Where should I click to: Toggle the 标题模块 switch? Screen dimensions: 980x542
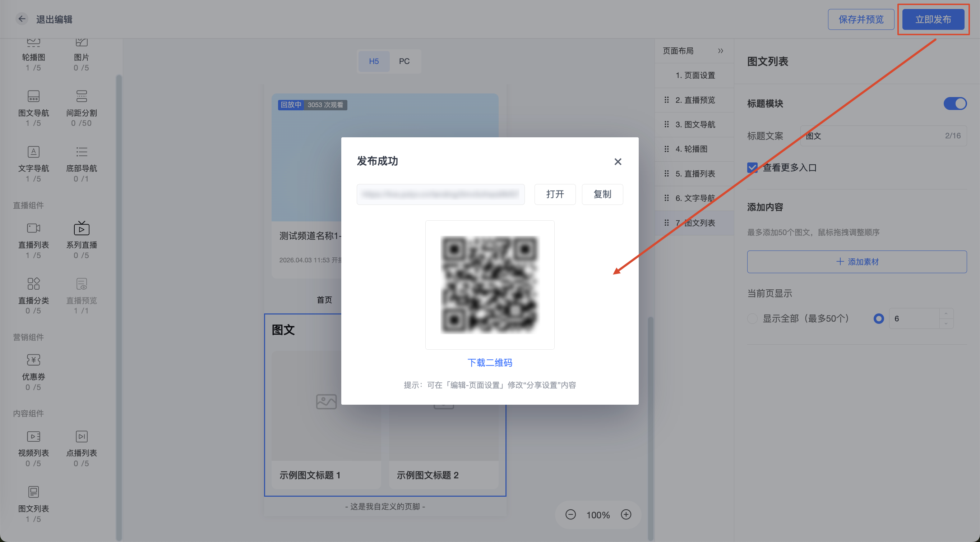point(954,104)
